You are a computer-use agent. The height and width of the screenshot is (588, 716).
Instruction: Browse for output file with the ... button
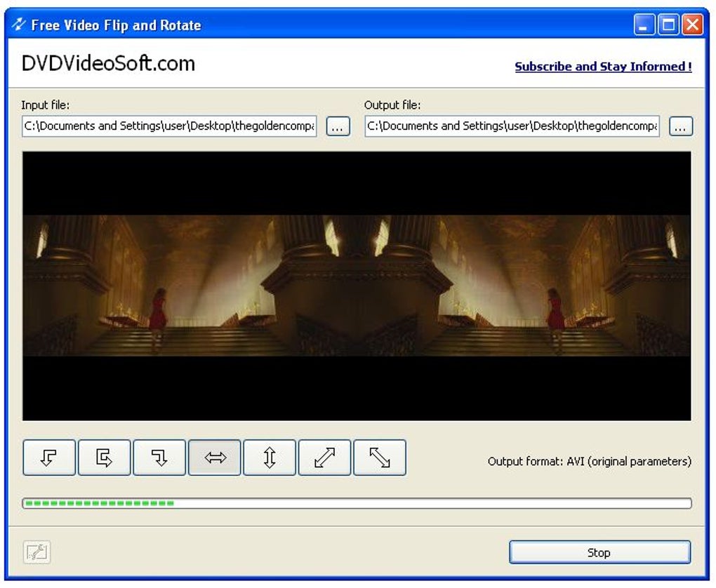681,126
